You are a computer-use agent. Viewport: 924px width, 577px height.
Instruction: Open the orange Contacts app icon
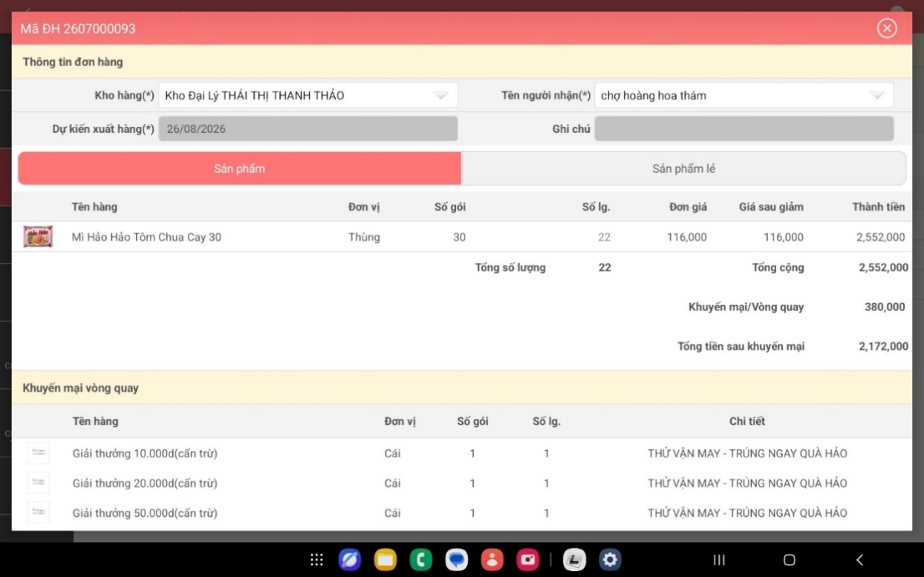click(x=492, y=560)
